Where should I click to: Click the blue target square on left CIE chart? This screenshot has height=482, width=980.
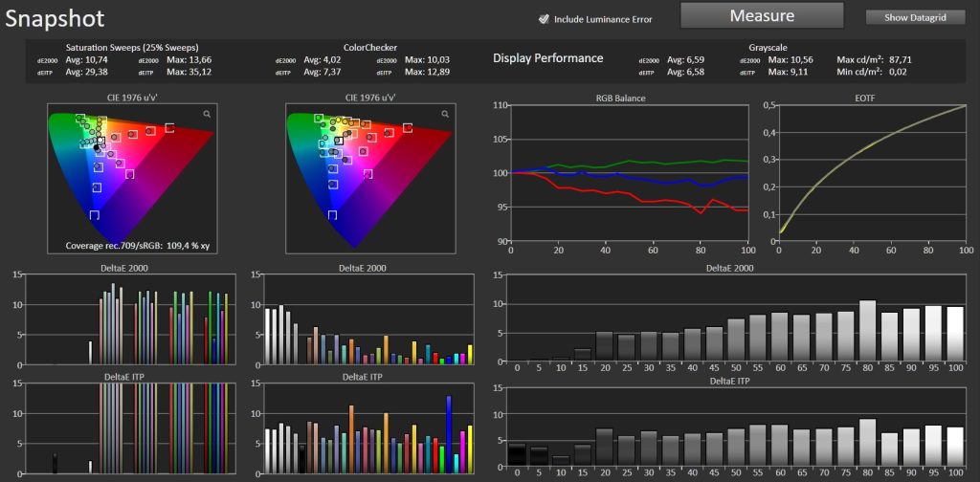click(95, 215)
